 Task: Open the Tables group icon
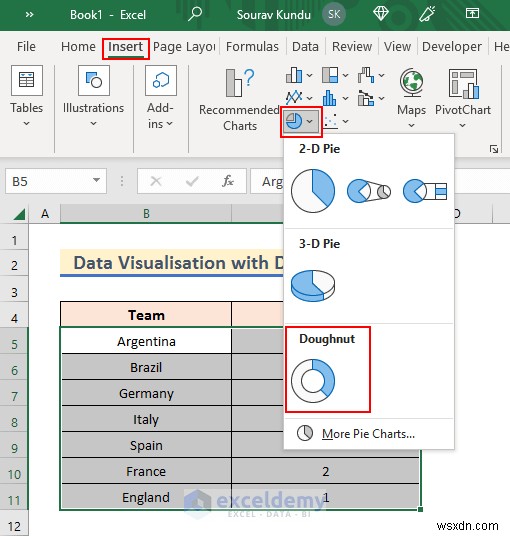click(x=27, y=80)
